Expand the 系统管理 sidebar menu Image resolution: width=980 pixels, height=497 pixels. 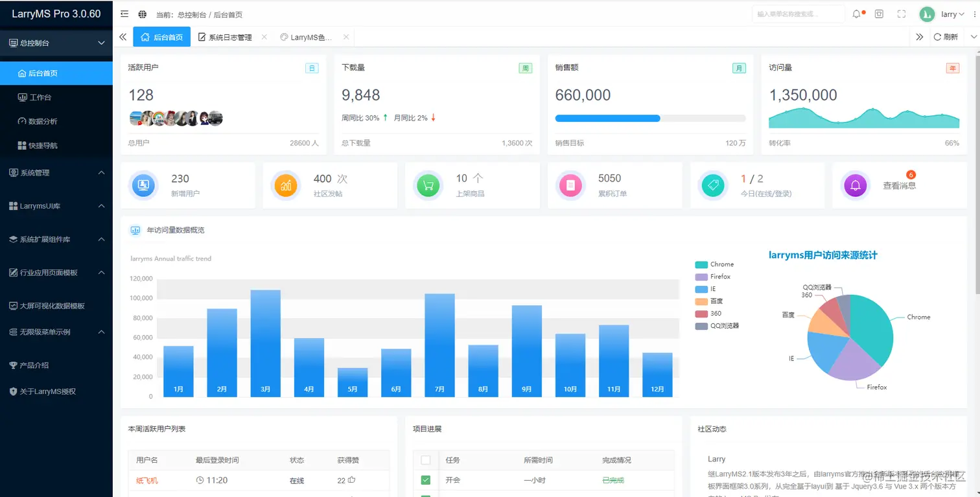pyautogui.click(x=56, y=173)
